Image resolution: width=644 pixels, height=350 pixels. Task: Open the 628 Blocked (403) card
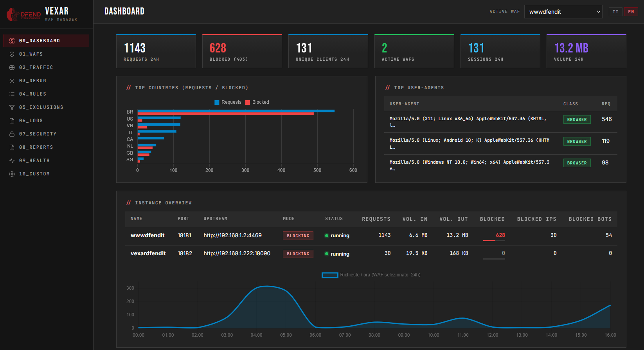242,51
